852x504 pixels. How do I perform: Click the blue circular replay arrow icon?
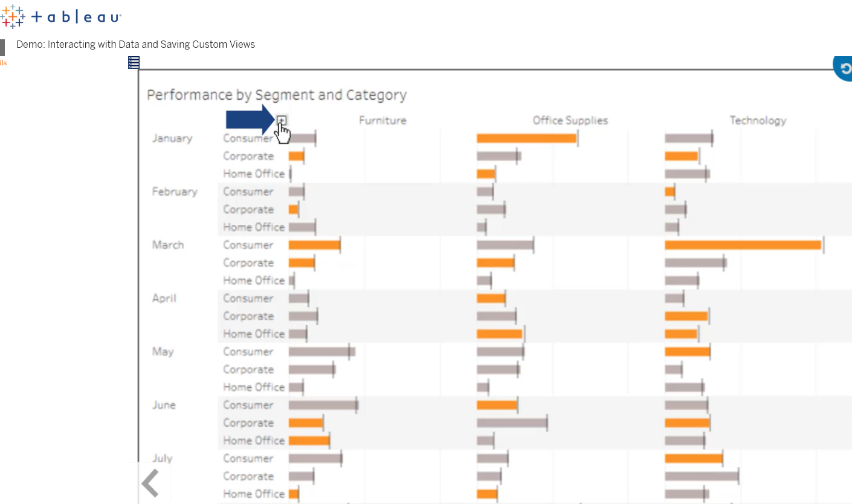843,67
